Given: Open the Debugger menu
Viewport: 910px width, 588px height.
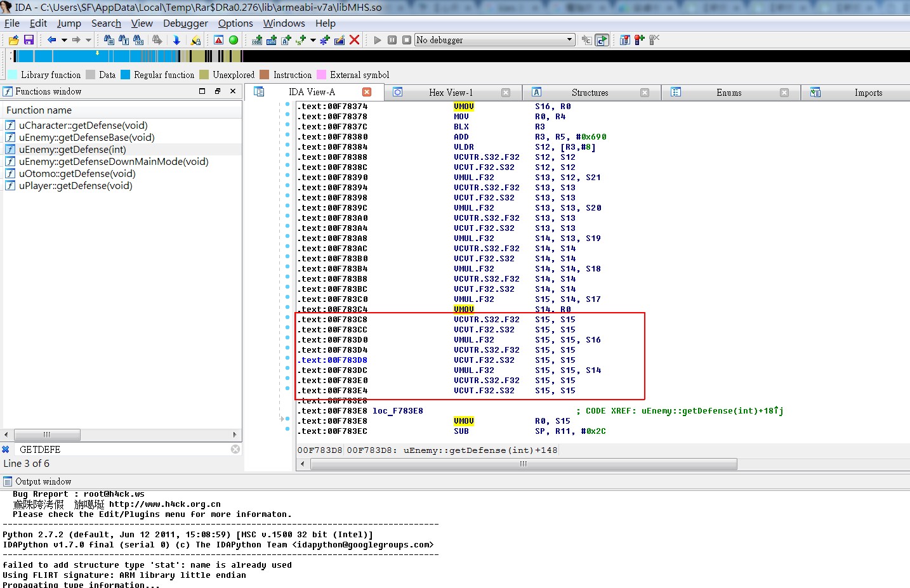Looking at the screenshot, I should point(185,23).
